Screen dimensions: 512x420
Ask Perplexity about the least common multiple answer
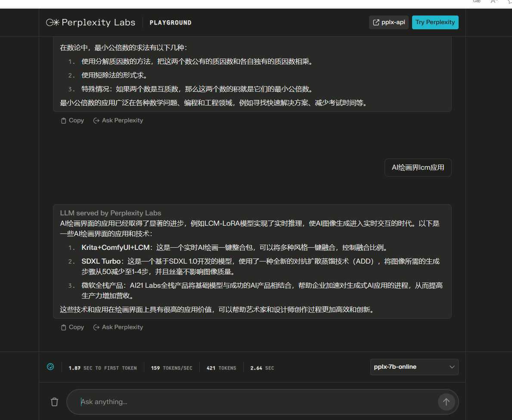(x=118, y=121)
